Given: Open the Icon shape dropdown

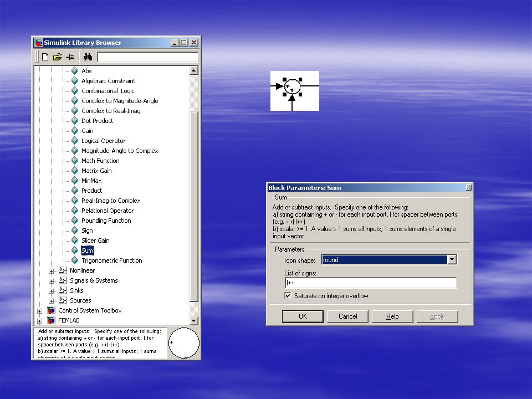Looking at the screenshot, I should pyautogui.click(x=452, y=259).
